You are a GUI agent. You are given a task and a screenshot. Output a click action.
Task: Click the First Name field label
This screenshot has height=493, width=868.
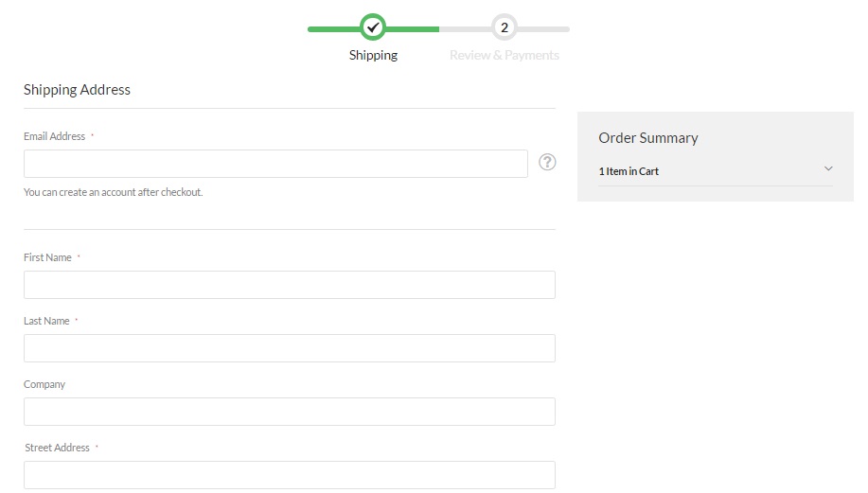point(47,257)
